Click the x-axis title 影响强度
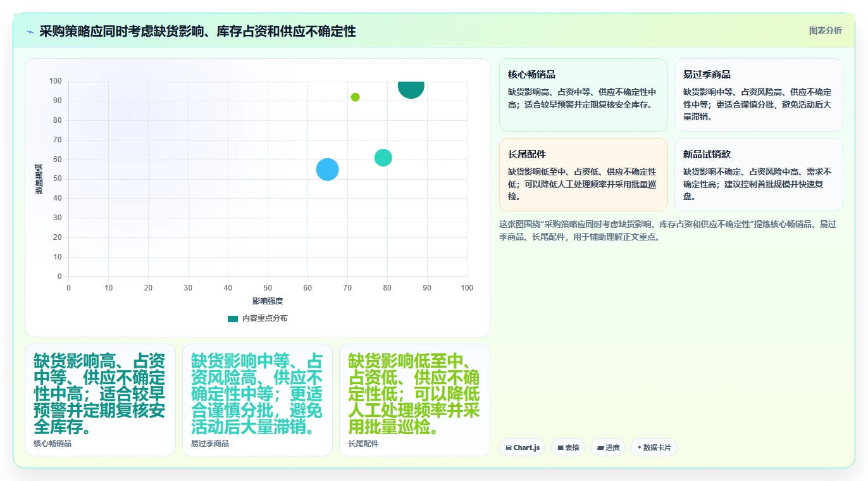The height and width of the screenshot is (481, 868). click(268, 301)
